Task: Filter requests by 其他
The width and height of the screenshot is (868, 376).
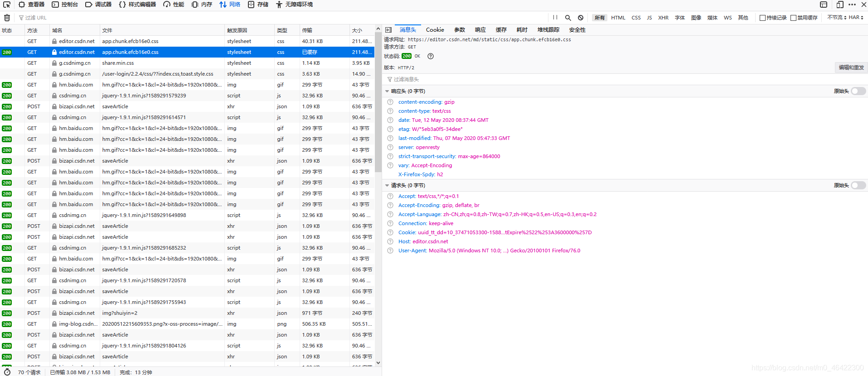Action: (742, 18)
